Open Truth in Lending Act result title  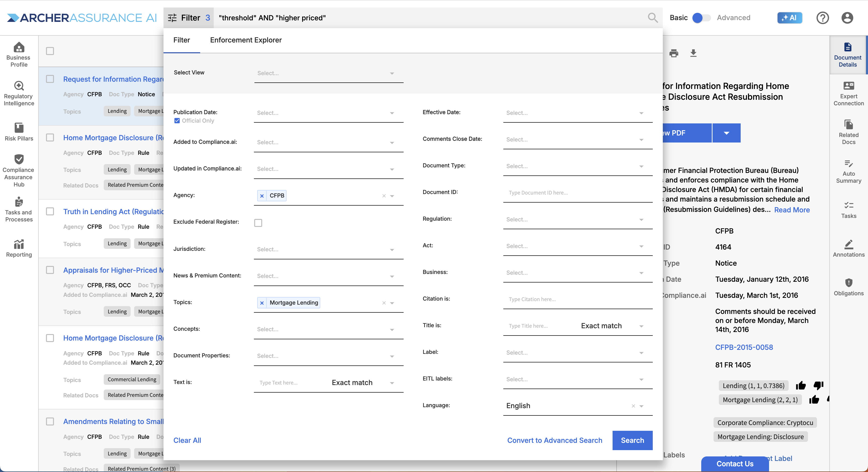click(x=113, y=211)
